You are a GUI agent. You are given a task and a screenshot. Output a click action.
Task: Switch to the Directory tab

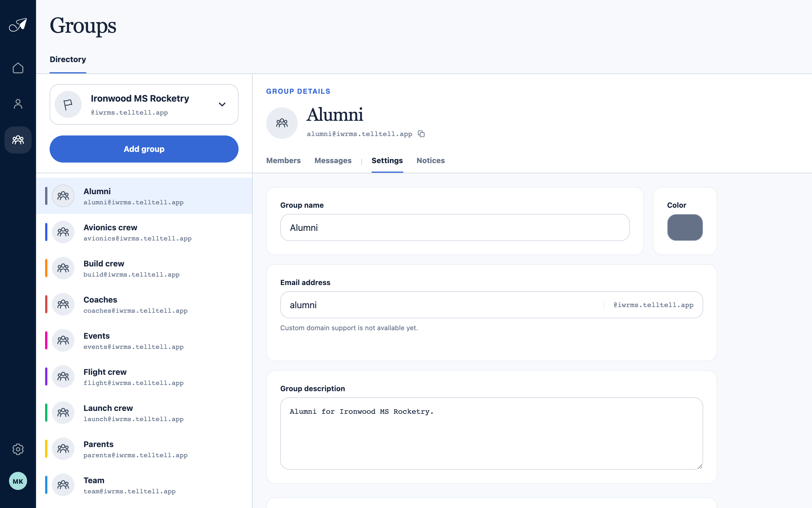(x=68, y=60)
